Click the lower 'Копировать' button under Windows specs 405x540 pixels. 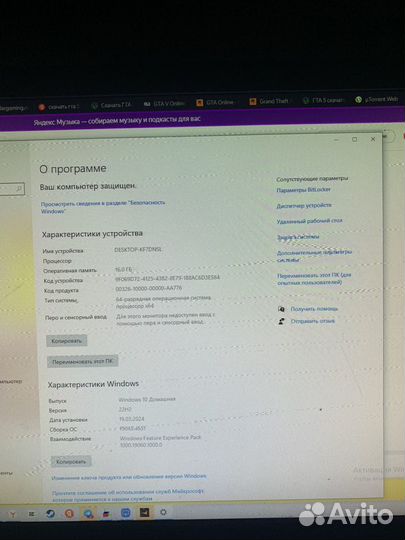[x=71, y=461]
